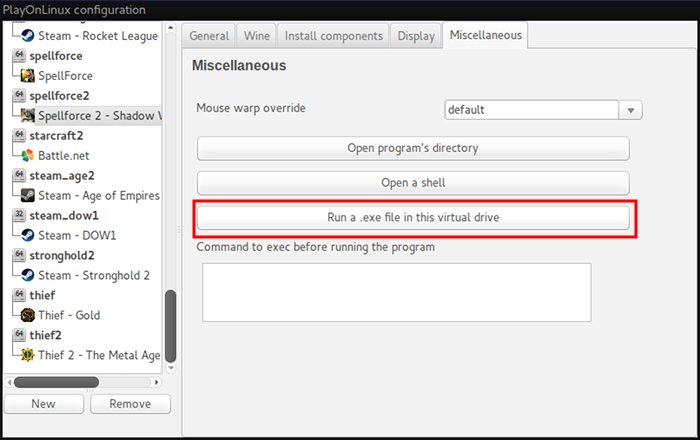
Task: Select Steam - Stronghold 2 entry
Action: tap(94, 275)
